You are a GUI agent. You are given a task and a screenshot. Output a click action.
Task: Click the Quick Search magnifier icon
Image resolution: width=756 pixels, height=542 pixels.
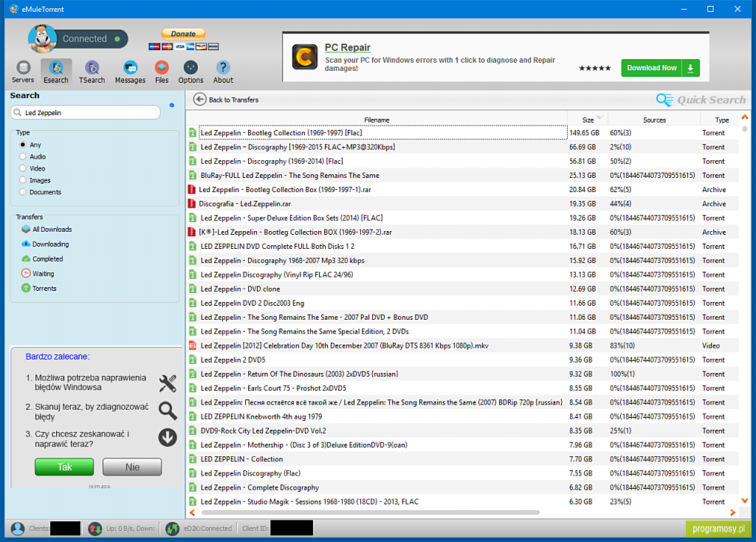point(664,100)
